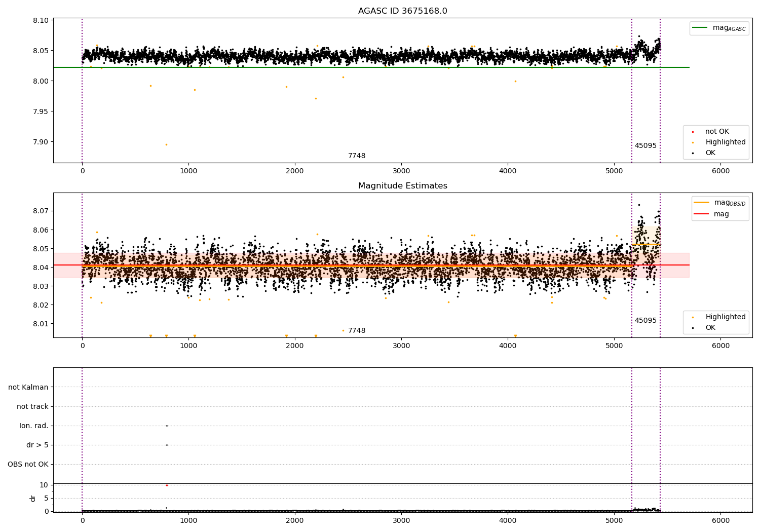Screen dimensions: 760x532
Task: Click 'Highlighted' in the top plot legend
Action: coord(726,142)
